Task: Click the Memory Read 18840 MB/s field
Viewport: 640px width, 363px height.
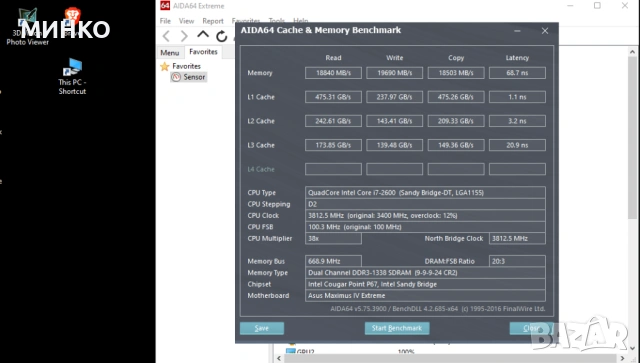Action: click(333, 73)
